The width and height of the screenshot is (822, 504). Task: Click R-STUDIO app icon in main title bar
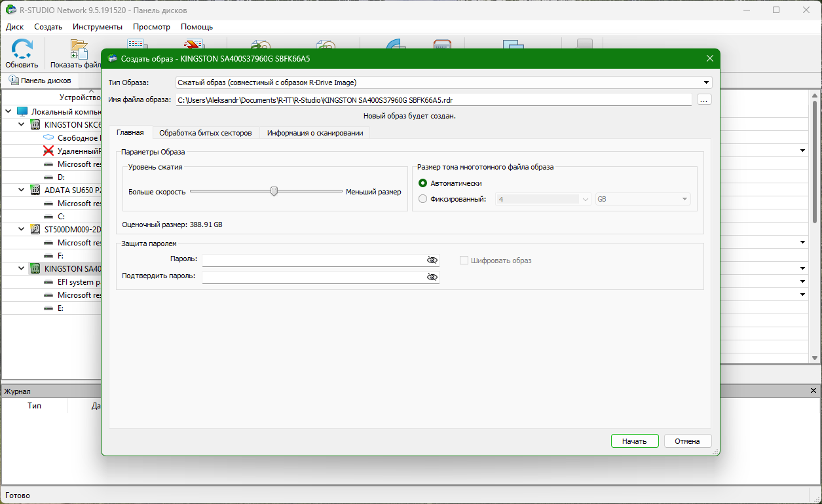click(x=10, y=10)
